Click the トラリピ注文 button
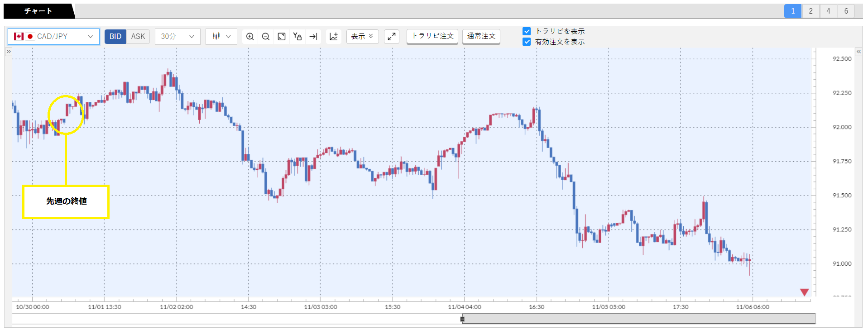 click(432, 36)
